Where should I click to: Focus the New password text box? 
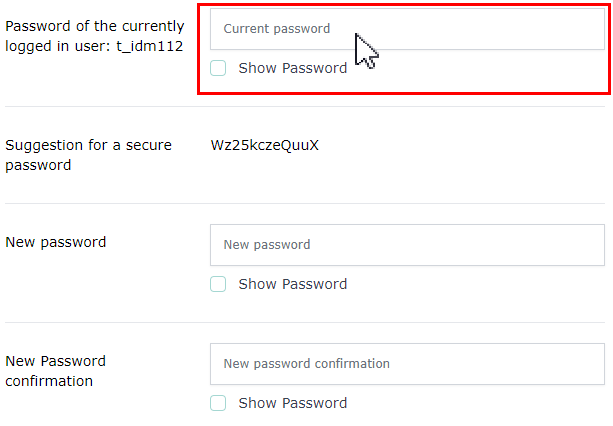click(x=407, y=245)
